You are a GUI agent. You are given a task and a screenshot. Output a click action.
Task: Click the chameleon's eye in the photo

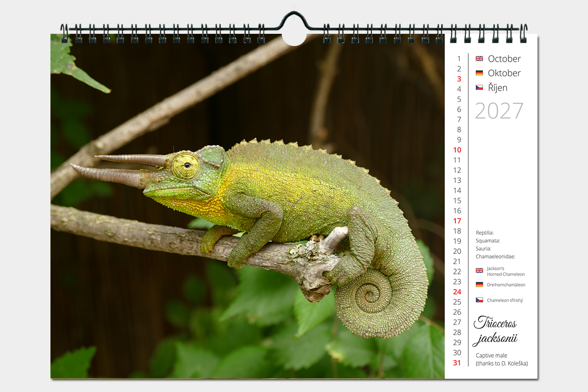point(186,166)
